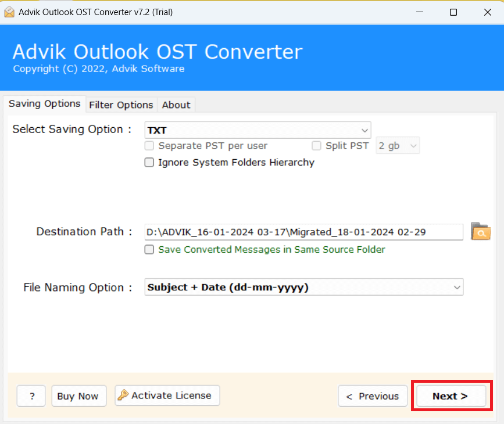
Task: Go back with the < Previous button
Action: tap(373, 396)
